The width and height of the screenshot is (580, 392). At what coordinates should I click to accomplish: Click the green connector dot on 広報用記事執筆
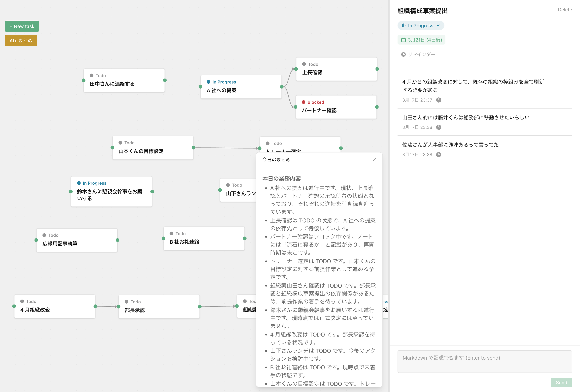(117, 240)
